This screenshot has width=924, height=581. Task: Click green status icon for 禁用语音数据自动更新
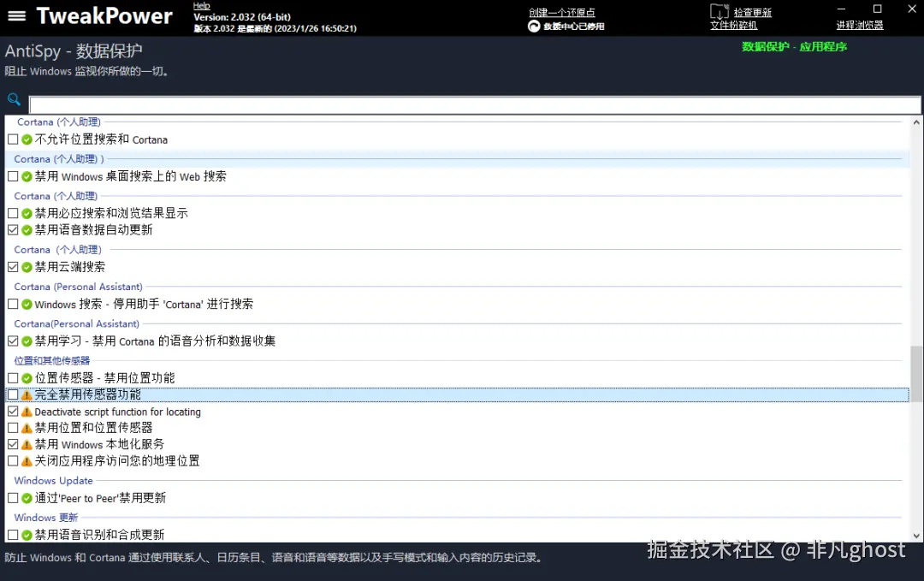(27, 230)
